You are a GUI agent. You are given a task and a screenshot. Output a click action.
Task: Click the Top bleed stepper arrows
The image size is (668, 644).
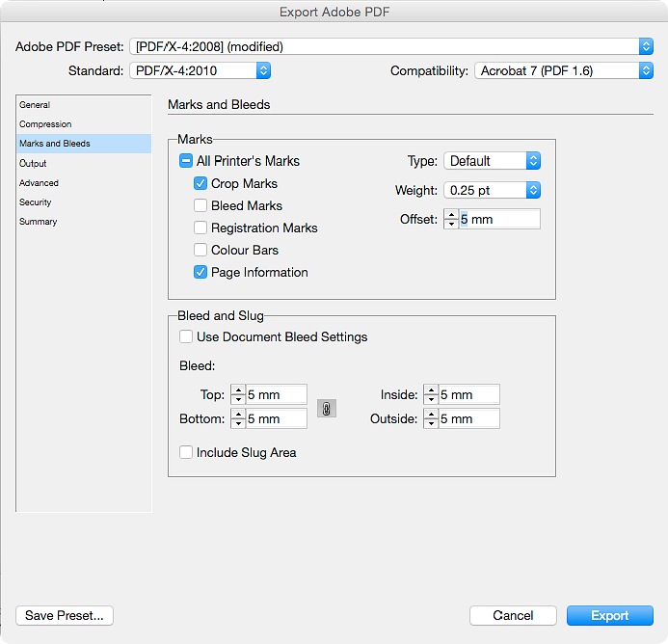tap(237, 394)
